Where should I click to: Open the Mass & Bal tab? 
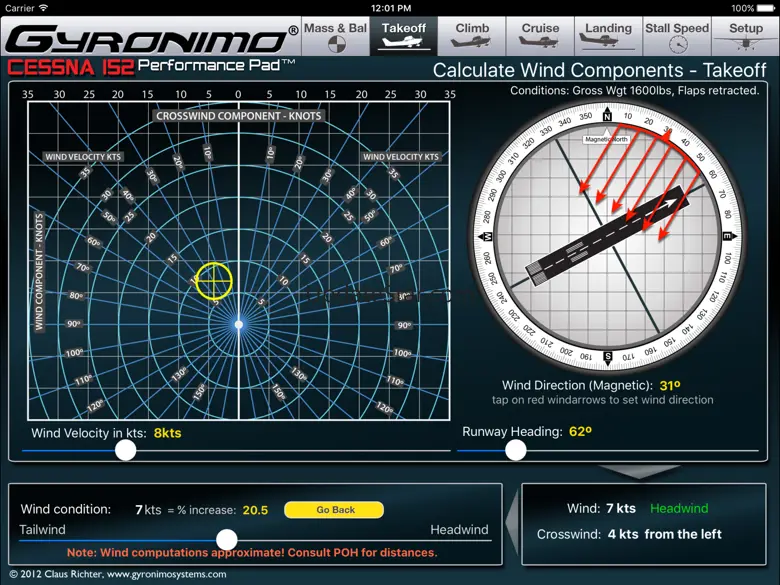tap(336, 36)
